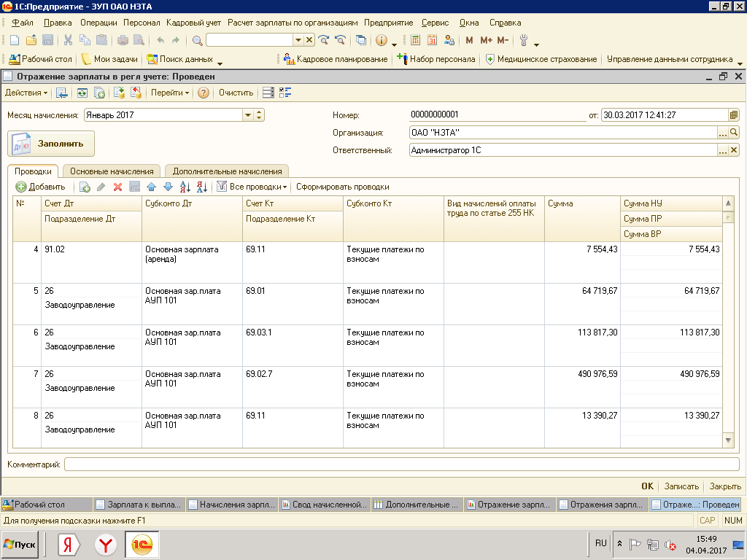Image resolution: width=747 pixels, height=560 pixels.
Task: Click the Закрыть button at the bottom
Action: (x=725, y=486)
